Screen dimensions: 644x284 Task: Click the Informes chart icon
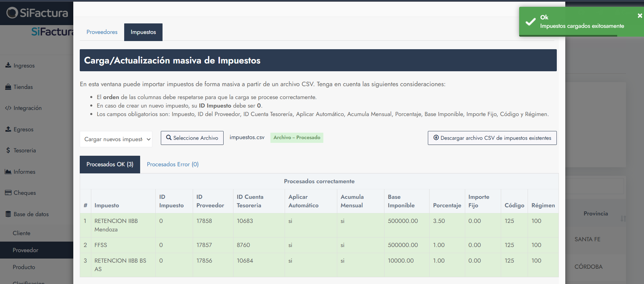tap(8, 172)
